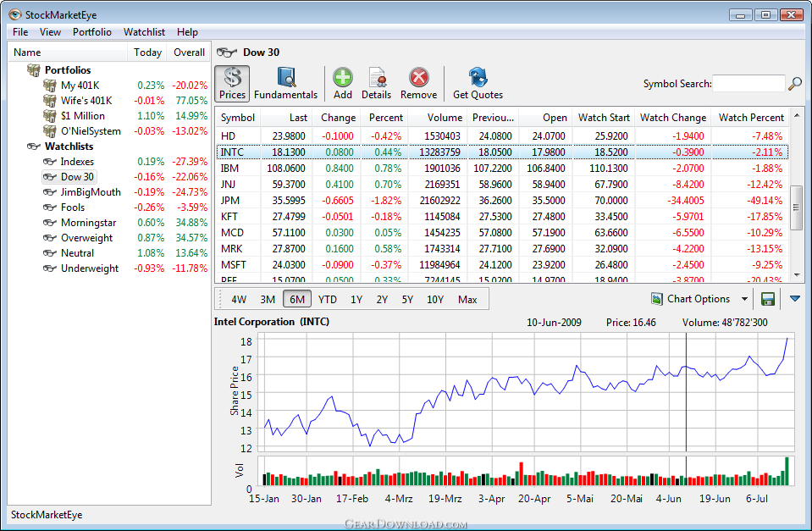Refresh data with Get Quotes
The width and height of the screenshot is (812, 531).
(478, 83)
